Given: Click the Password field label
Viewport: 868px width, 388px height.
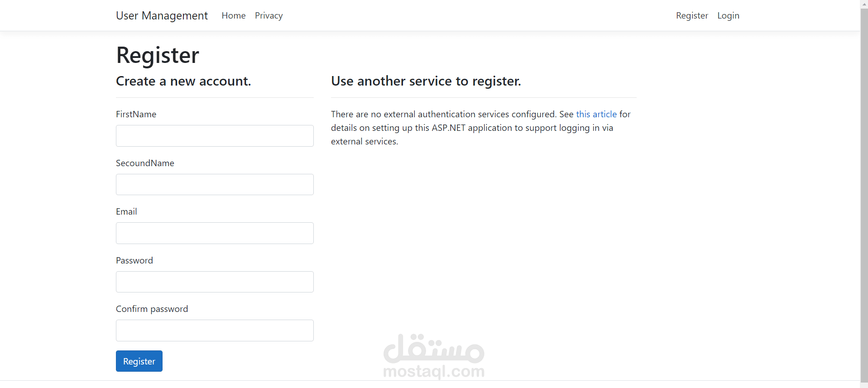Looking at the screenshot, I should coord(134,260).
